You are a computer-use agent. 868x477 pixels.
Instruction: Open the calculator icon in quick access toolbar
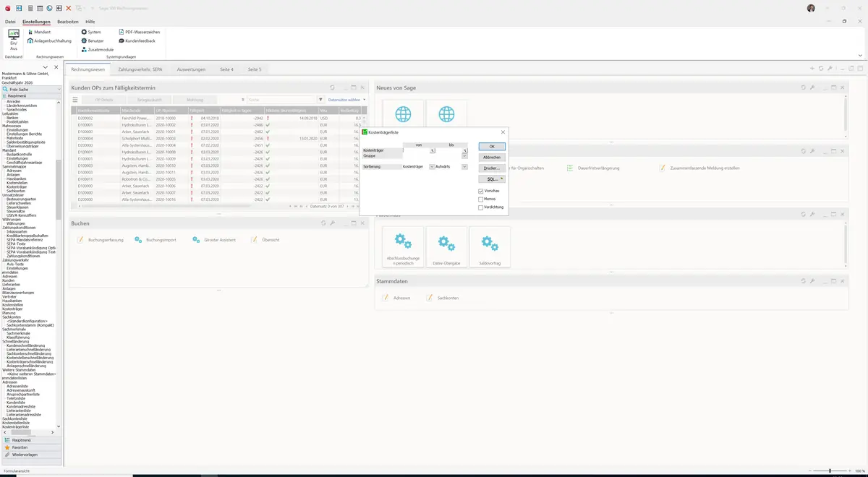(30, 8)
